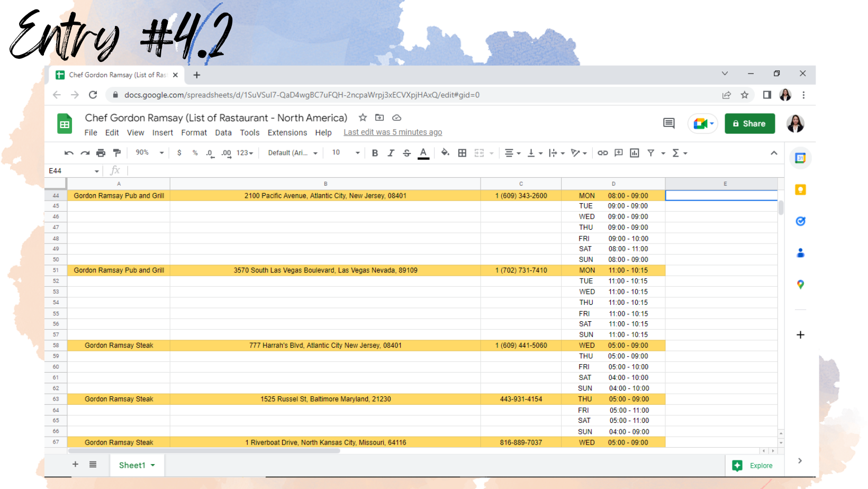Open Google Calendar in the side panel
The width and height of the screenshot is (868, 489).
click(x=800, y=158)
